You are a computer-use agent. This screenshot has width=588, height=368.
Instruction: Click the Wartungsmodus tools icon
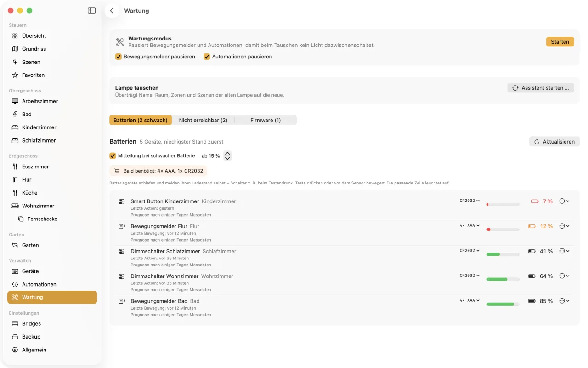click(x=120, y=42)
